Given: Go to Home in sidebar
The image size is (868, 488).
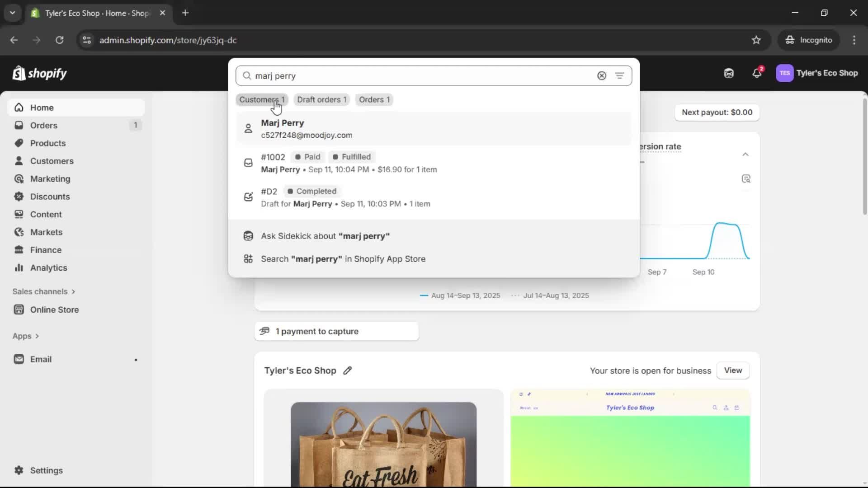Looking at the screenshot, I should pos(76,108).
